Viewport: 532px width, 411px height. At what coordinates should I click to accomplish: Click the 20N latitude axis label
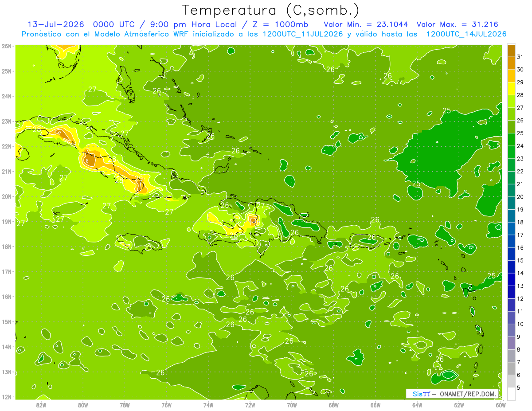coord(7,196)
